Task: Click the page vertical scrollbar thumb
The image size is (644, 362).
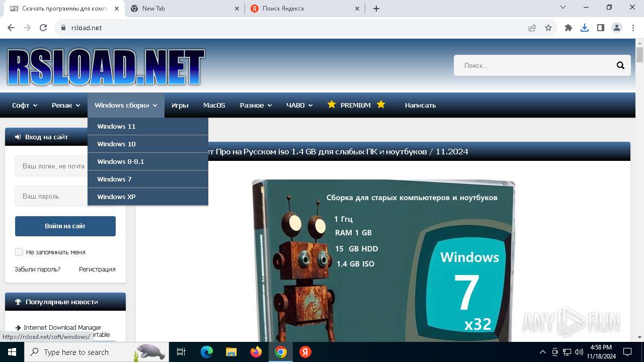Action: pyautogui.click(x=640, y=54)
